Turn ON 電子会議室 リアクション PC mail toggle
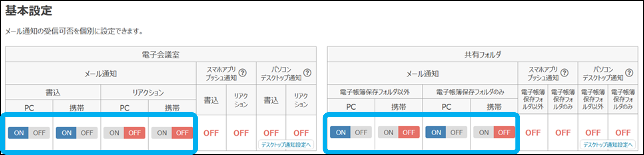 click(x=114, y=133)
